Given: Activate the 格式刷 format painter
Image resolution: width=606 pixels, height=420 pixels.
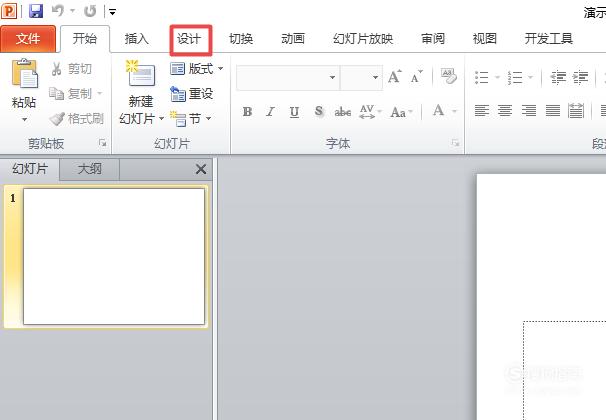Looking at the screenshot, I should (x=77, y=118).
